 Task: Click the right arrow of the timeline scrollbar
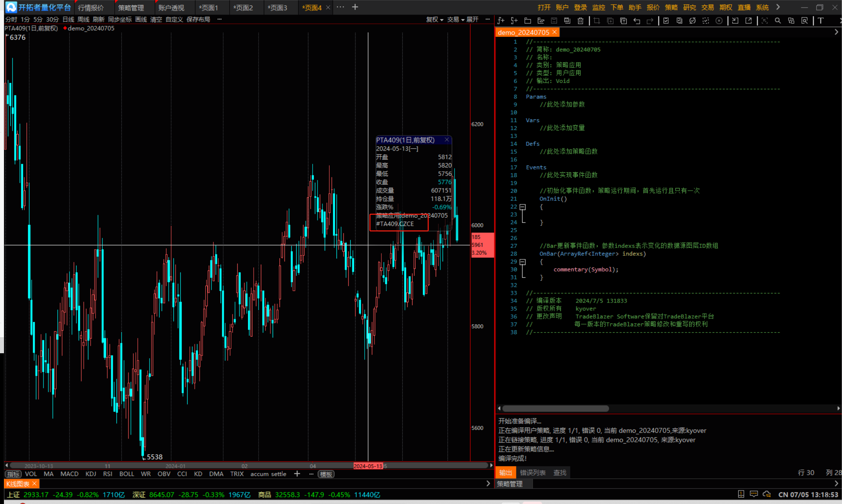click(491, 465)
